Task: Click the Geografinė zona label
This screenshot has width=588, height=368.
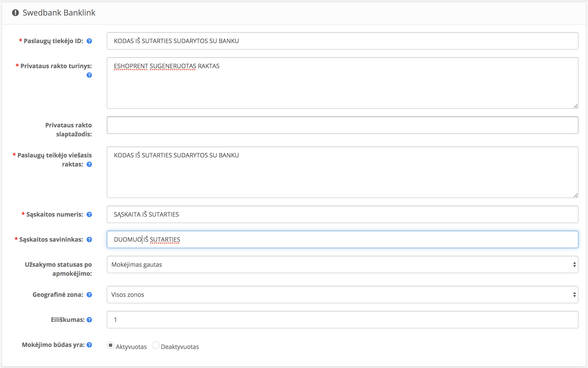Action: [x=58, y=295]
